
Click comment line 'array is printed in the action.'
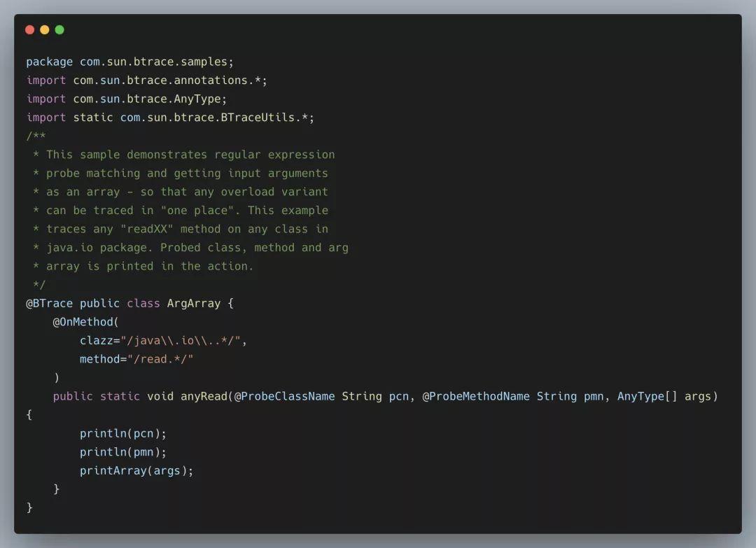point(143,266)
